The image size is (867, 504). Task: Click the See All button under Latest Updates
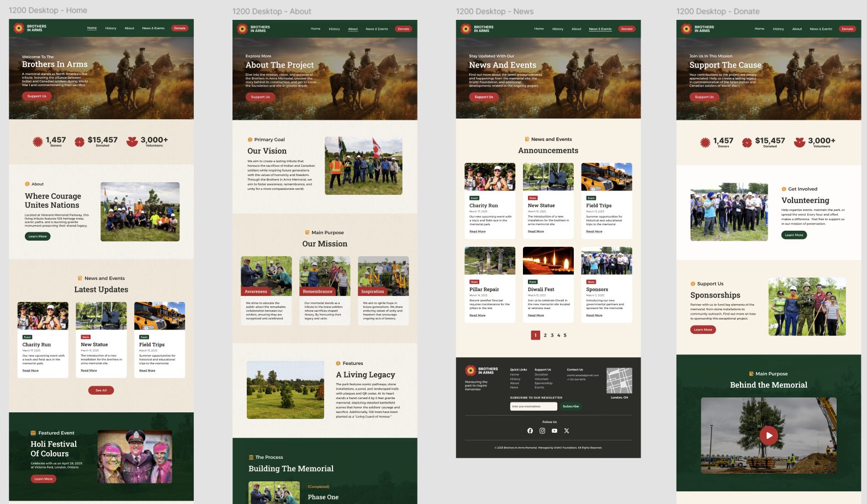(101, 390)
